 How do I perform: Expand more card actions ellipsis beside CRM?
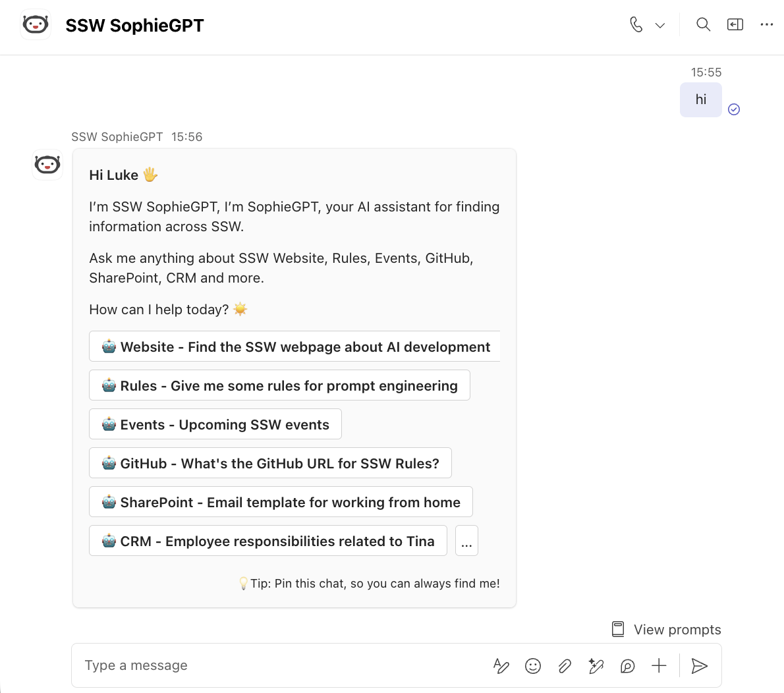click(x=466, y=540)
